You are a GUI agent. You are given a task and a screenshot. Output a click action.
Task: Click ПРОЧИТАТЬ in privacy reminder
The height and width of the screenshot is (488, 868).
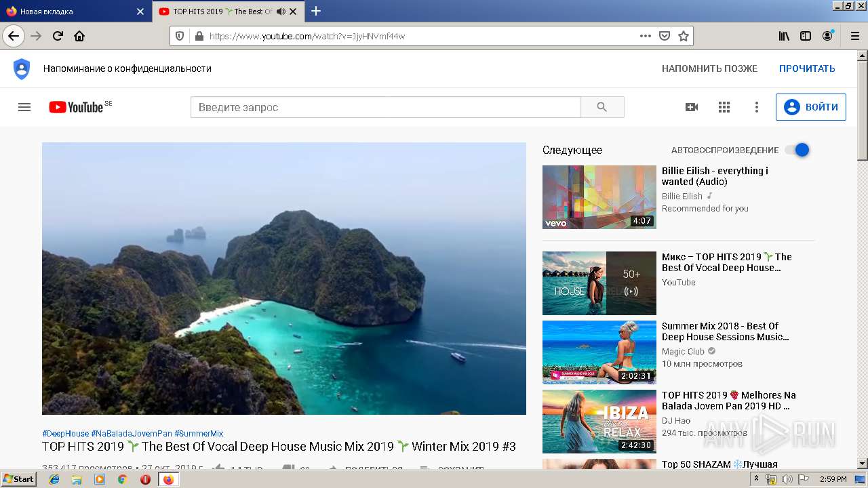[807, 68]
